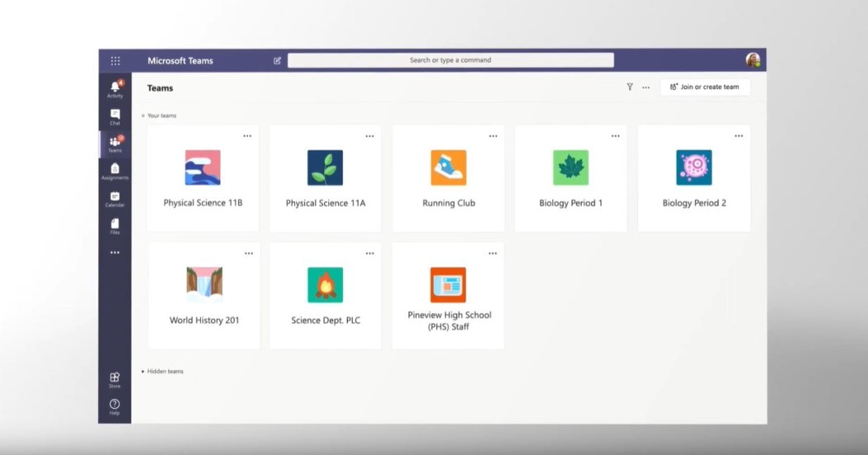Open the user profile picture menu
This screenshot has height=455, width=868.
click(752, 60)
